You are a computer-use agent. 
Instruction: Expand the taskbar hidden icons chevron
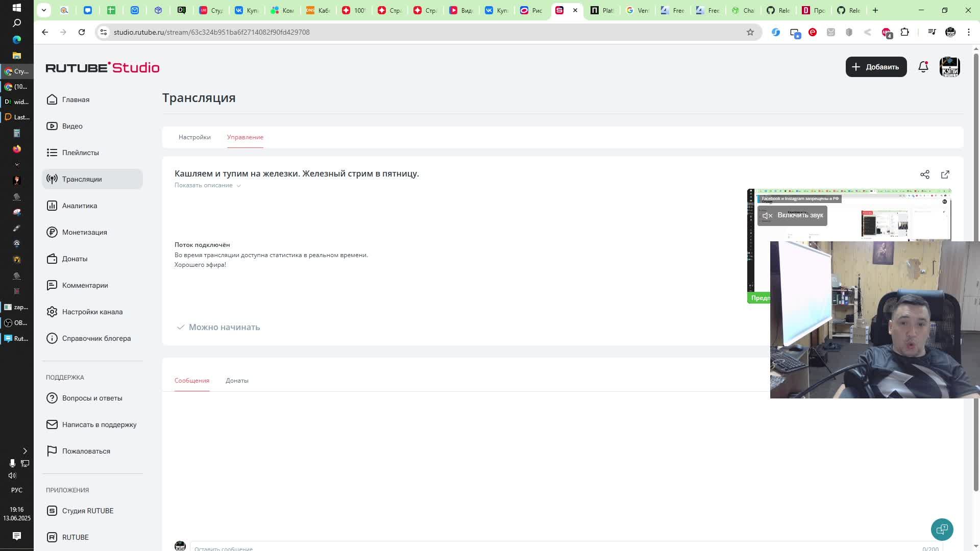click(24, 450)
